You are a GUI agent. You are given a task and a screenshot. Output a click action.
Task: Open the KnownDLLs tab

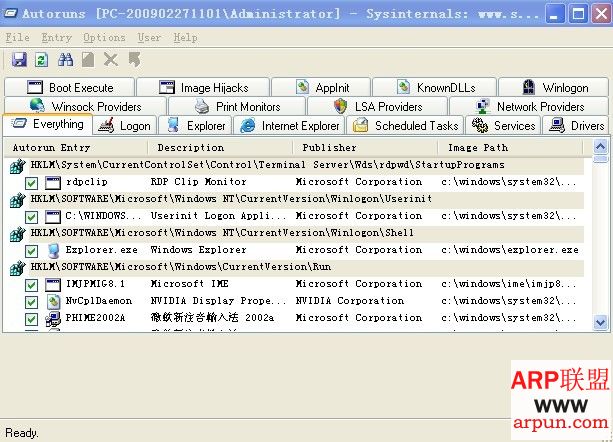435,87
